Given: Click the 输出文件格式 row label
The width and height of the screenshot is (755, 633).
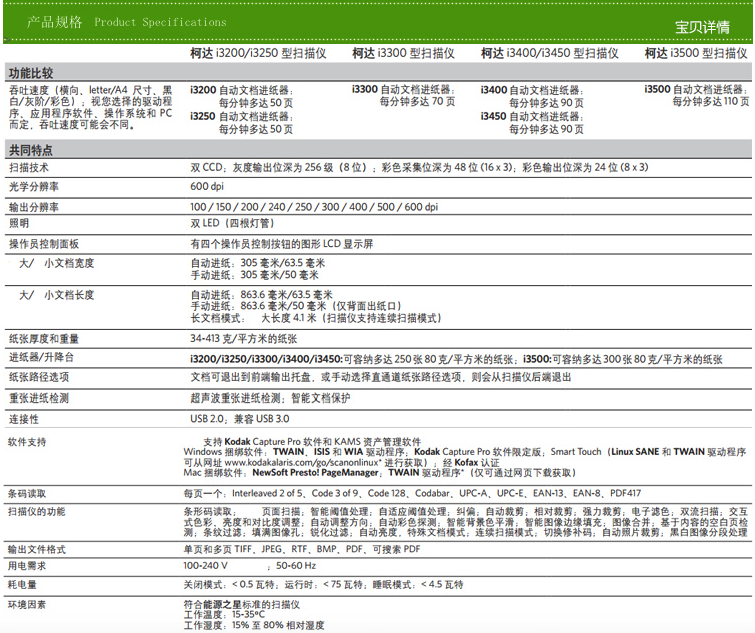Looking at the screenshot, I should coord(37,550).
